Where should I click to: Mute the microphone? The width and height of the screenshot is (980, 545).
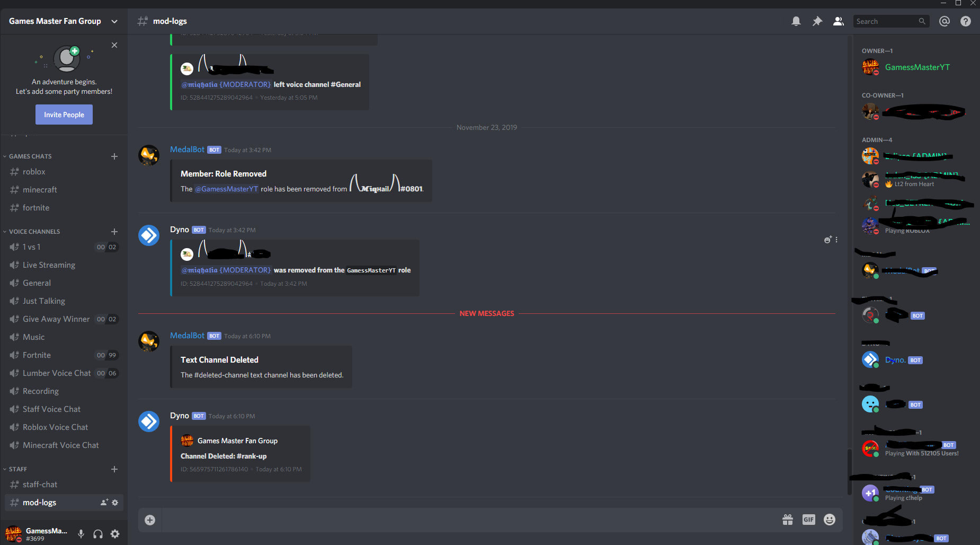click(81, 534)
